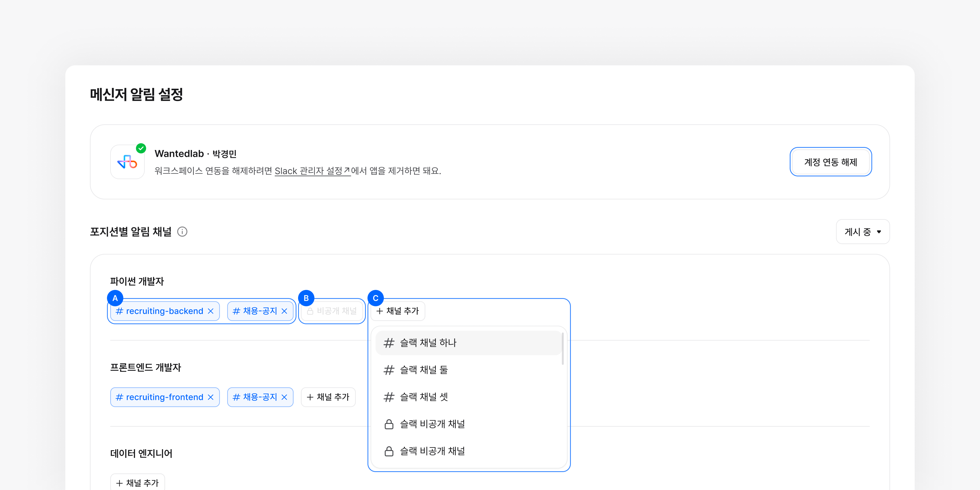Remove 채용-공지 channel under 프론트엔드 개발자
The height and width of the screenshot is (490, 980).
[x=284, y=397]
